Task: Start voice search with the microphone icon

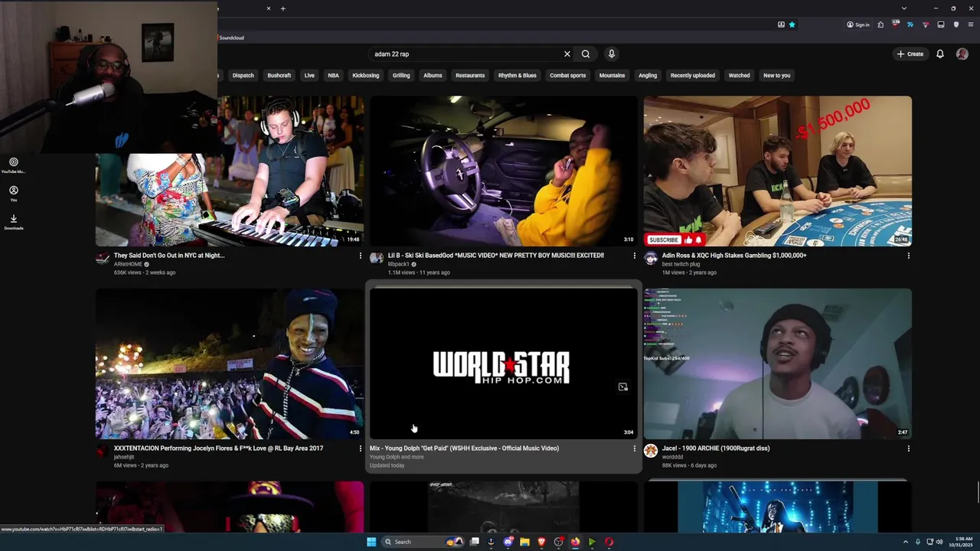Action: (611, 54)
